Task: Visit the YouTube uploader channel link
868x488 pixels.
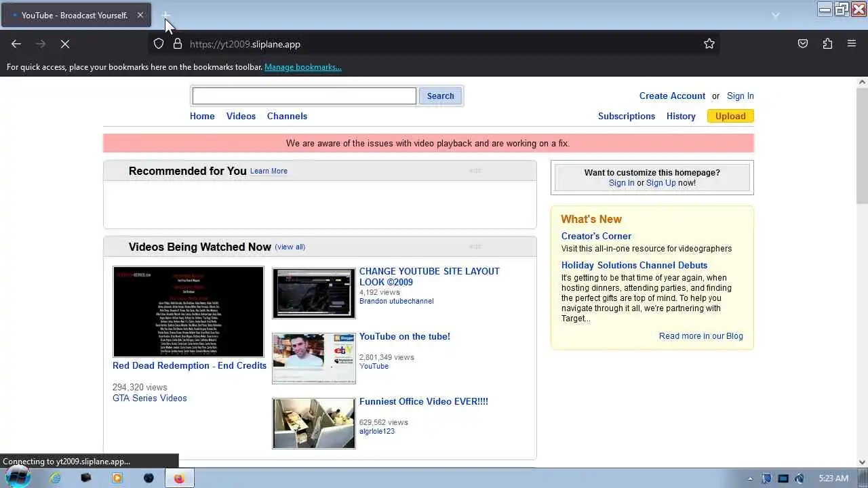Action: (x=374, y=366)
